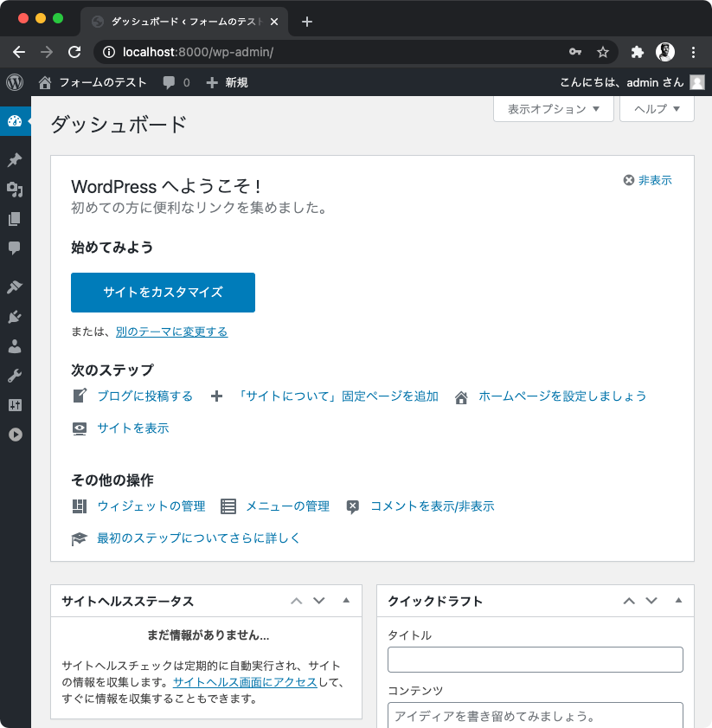Open サイトヘルス画面にアクセス link
This screenshot has height=728, width=712.
tap(245, 682)
